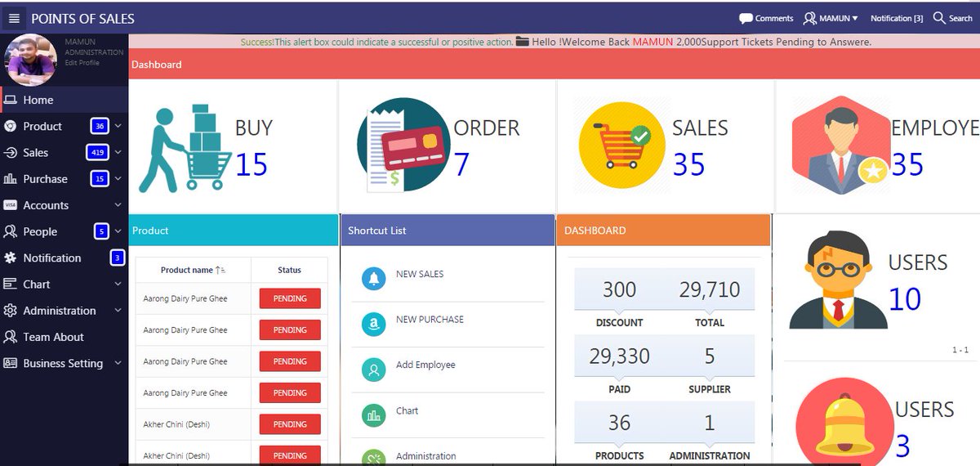Sort by Product name column header
980x466 pixels.
193,270
